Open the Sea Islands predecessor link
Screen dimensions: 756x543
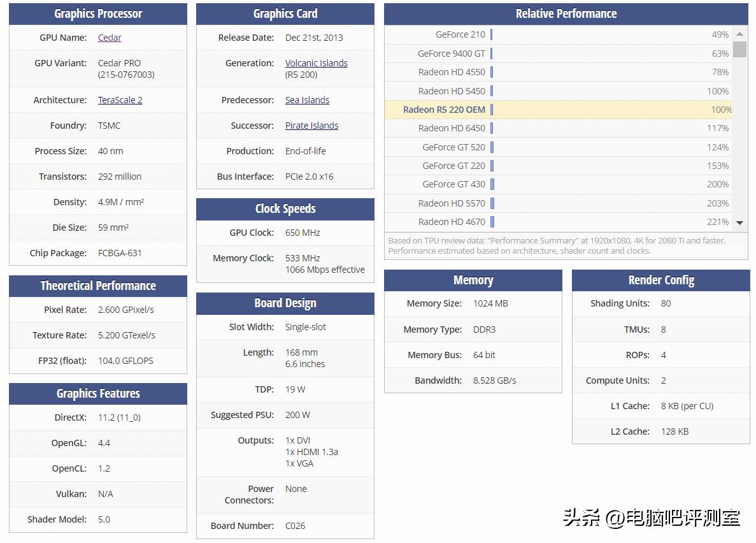coord(307,100)
